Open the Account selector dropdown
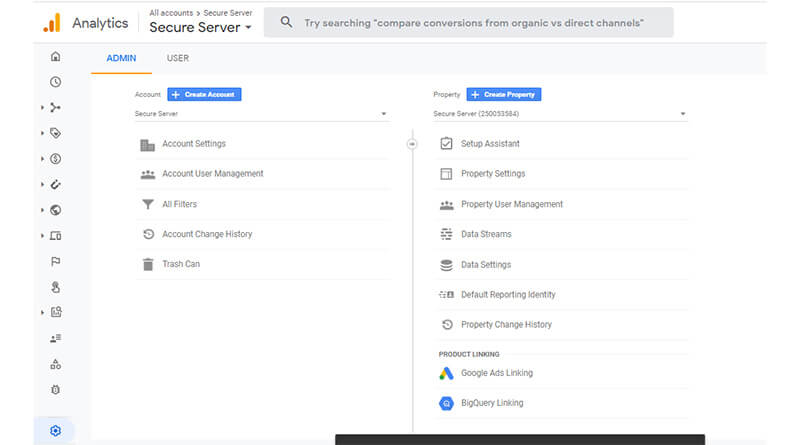Image resolution: width=800 pixels, height=445 pixels. pyautogui.click(x=261, y=114)
